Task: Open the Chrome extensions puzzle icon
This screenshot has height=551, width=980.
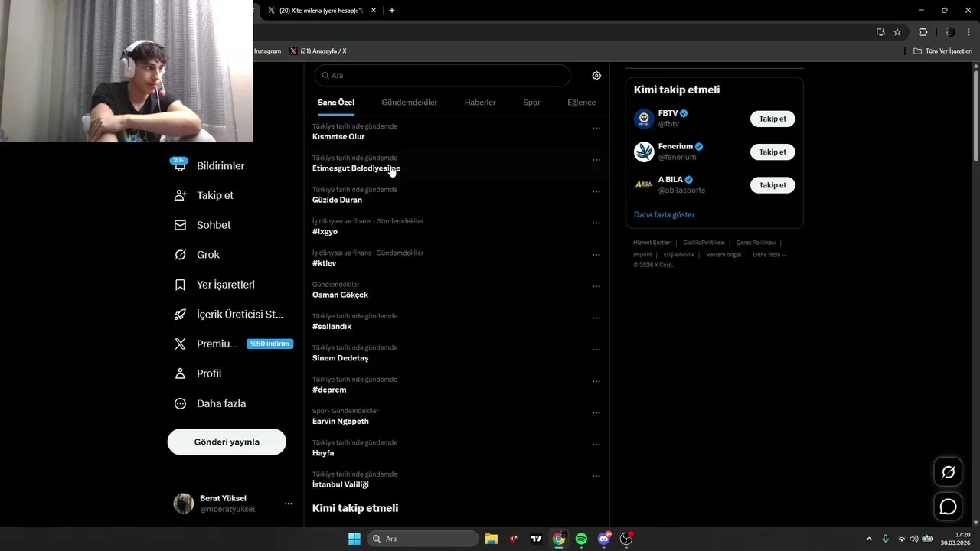Action: [923, 32]
